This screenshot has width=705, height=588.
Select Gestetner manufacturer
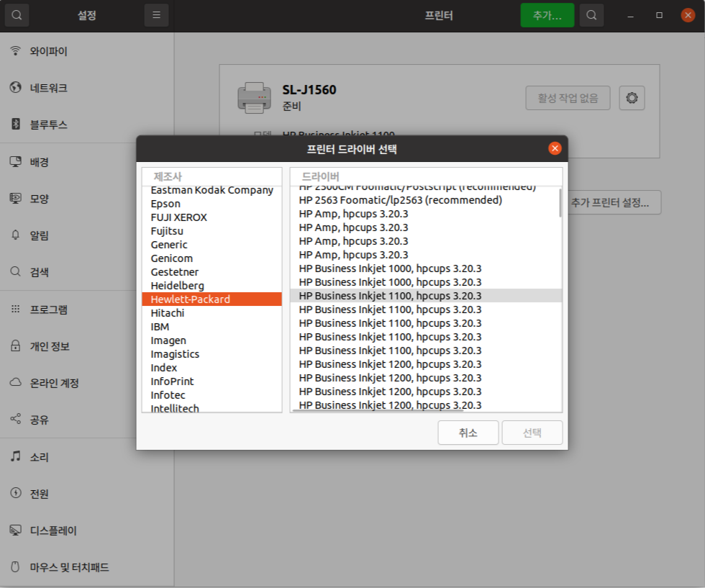(x=211, y=272)
